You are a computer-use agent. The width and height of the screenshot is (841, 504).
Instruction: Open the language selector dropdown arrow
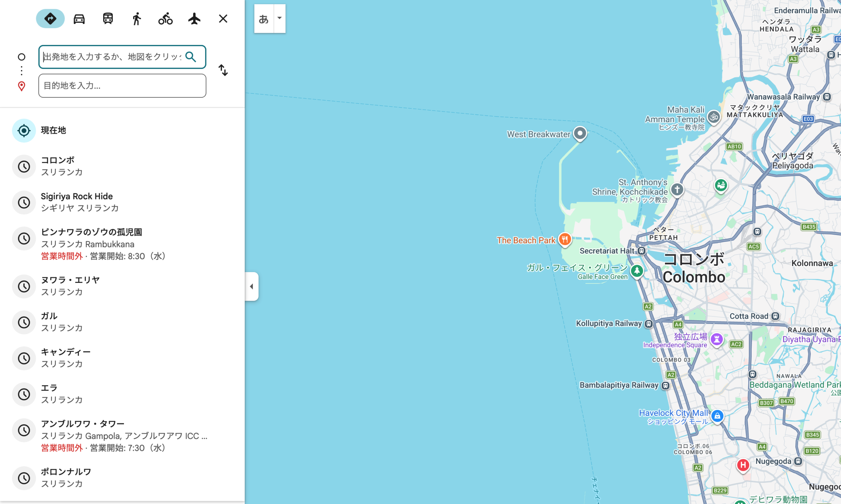279,19
